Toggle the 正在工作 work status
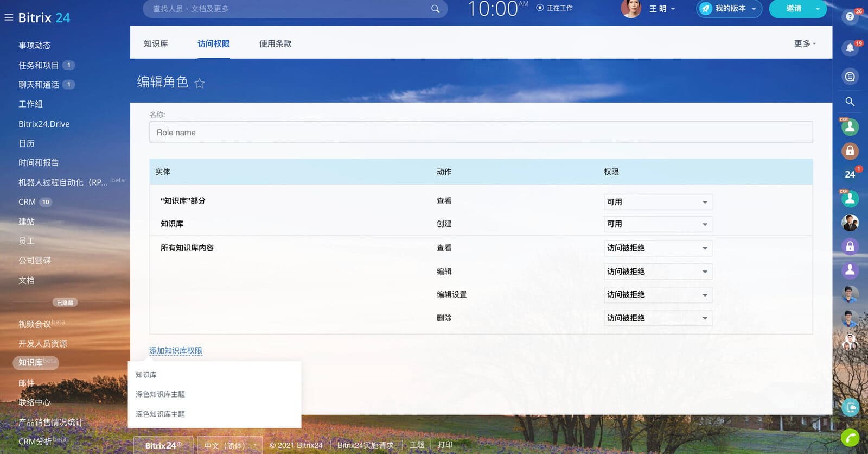 (x=554, y=8)
